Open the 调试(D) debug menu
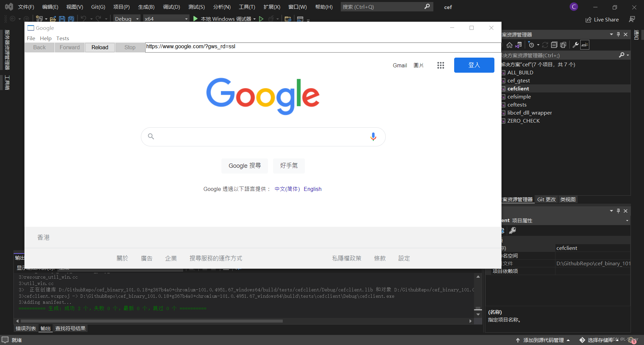This screenshot has height=345, width=644. 171,7
